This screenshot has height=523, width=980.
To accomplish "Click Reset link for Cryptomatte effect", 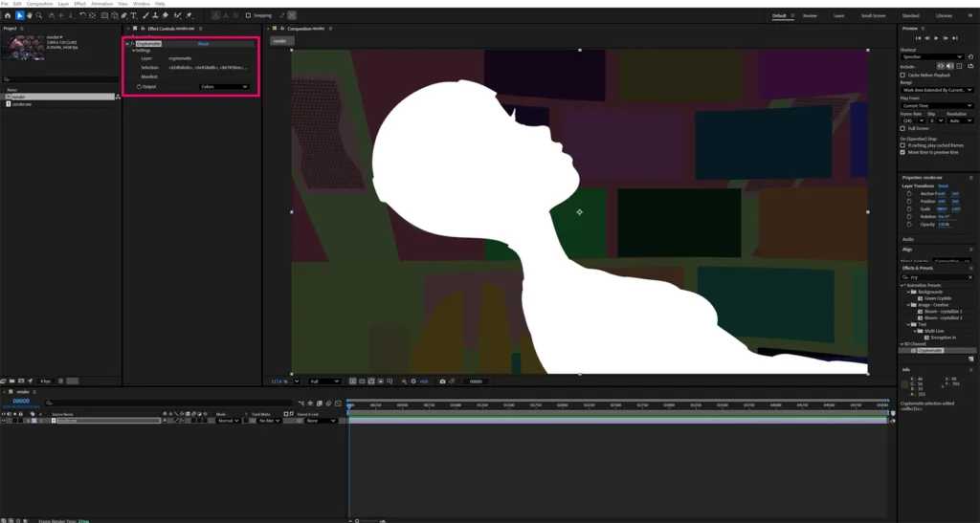I will [203, 44].
